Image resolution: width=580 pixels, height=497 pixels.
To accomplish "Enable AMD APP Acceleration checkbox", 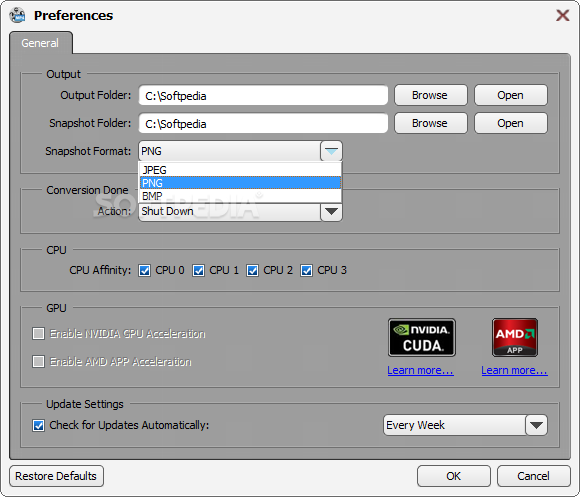I will click(x=38, y=361).
